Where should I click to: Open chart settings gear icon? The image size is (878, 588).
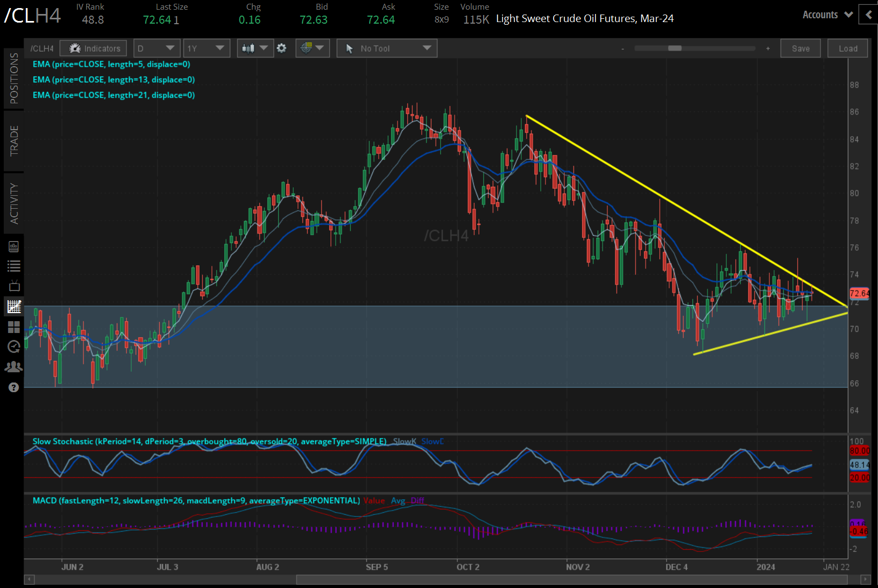(281, 48)
